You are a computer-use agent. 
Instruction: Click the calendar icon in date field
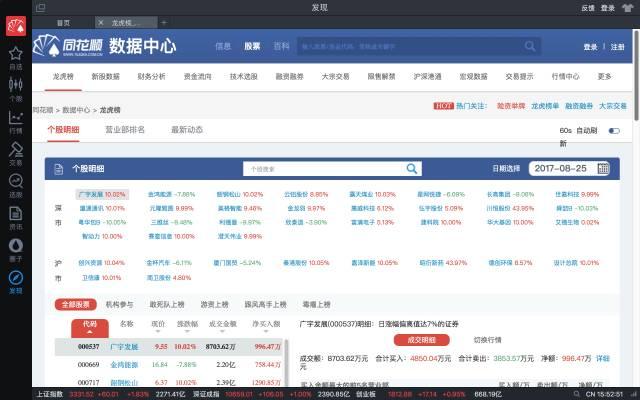tap(603, 169)
